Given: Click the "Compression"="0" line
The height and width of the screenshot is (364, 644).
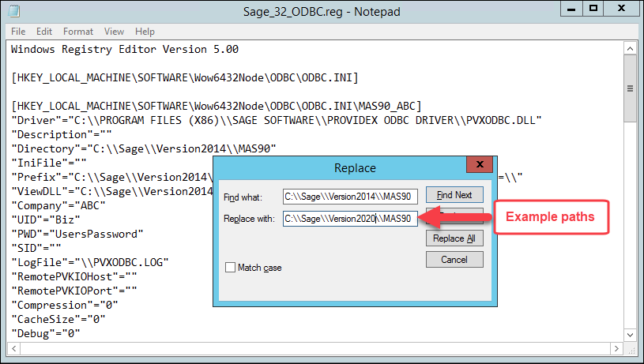Looking at the screenshot, I should pos(65,306).
